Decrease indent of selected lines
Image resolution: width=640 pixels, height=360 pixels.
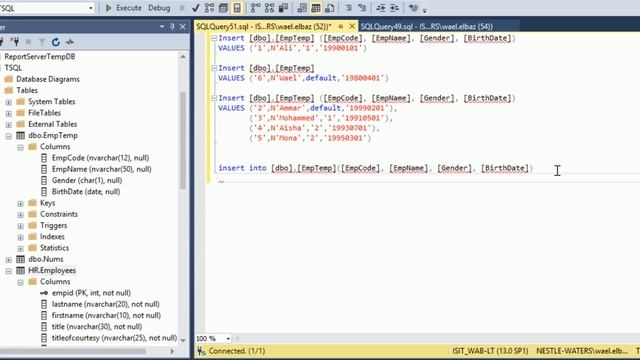coord(381,8)
